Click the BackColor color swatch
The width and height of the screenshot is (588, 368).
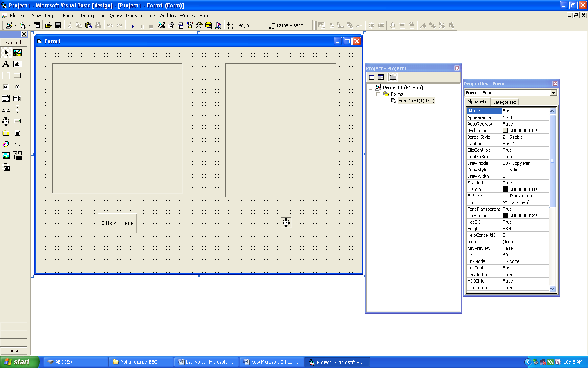(x=505, y=130)
